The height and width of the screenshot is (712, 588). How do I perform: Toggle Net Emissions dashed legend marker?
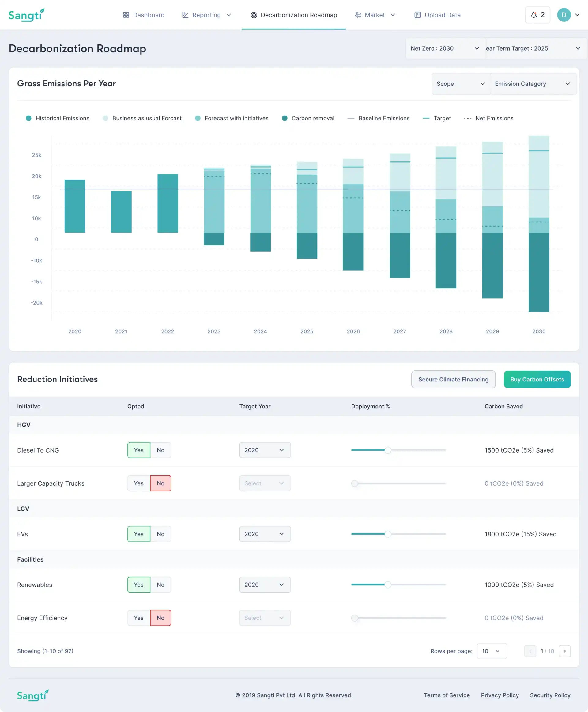(468, 118)
